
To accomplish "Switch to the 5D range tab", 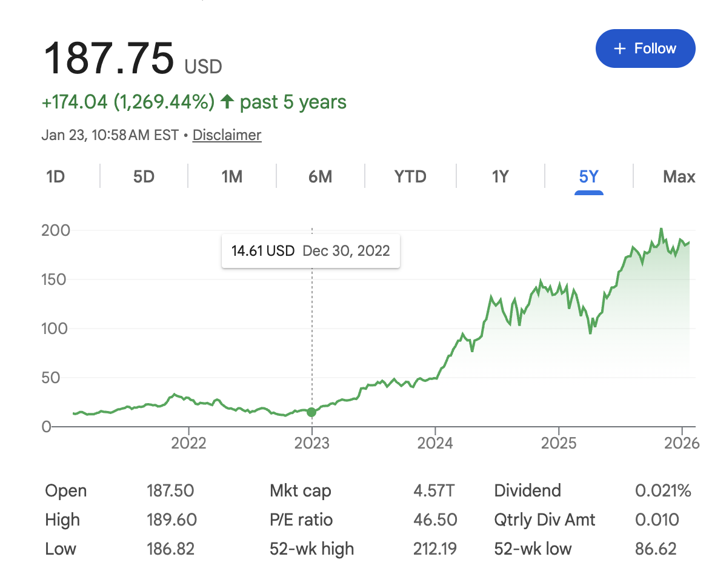I will click(144, 176).
